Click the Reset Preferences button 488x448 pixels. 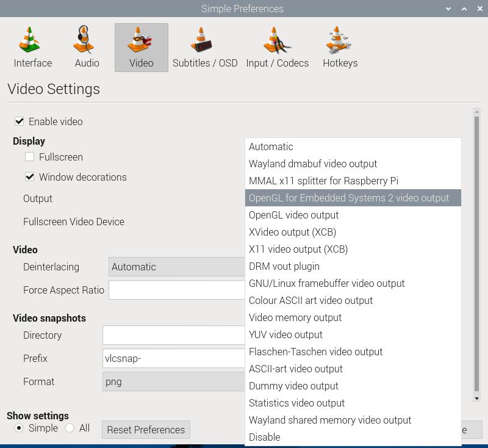coord(146,430)
